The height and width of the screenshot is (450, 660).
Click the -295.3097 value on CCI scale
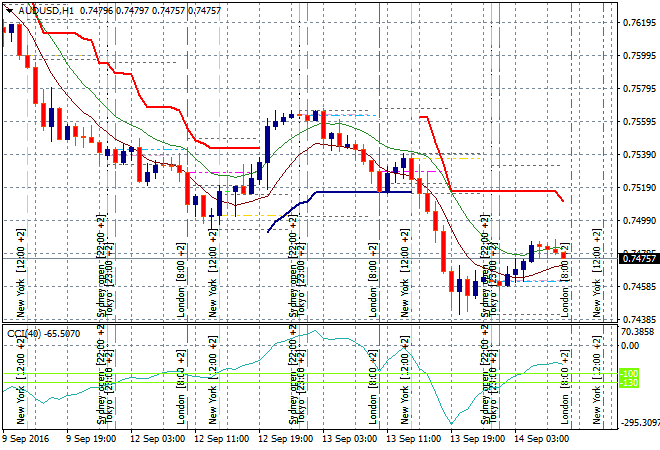pyautogui.click(x=638, y=422)
